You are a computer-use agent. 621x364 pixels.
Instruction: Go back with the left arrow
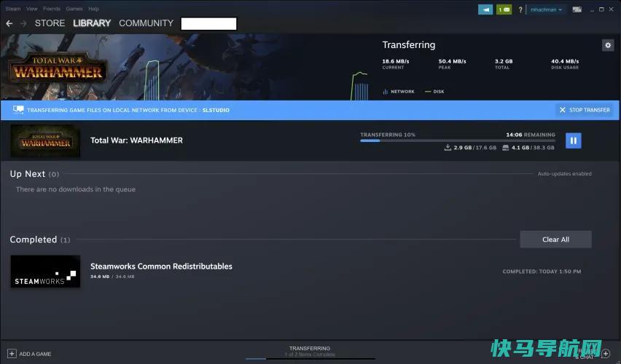[9, 24]
